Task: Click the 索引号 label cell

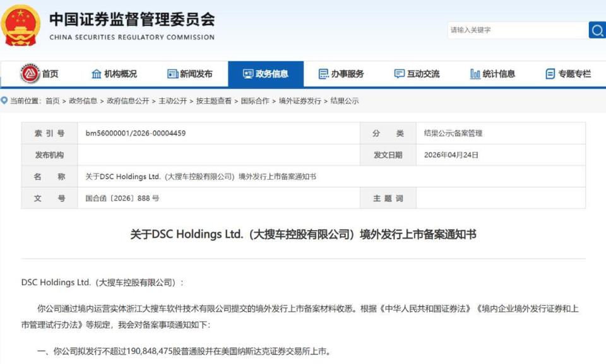Action: pyautogui.click(x=49, y=133)
